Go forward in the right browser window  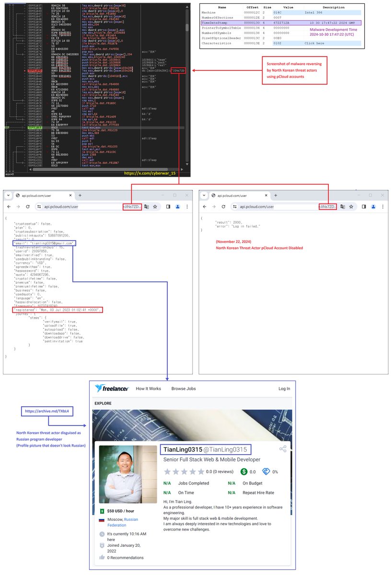tap(214, 207)
